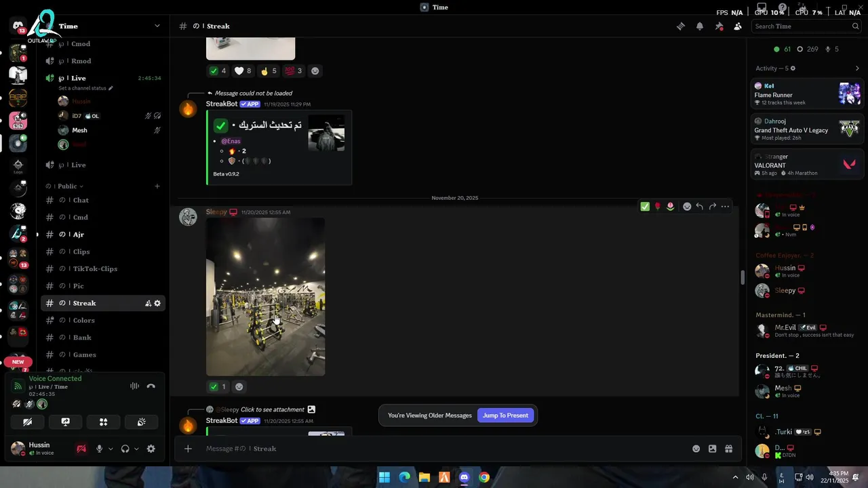
Task: Toggle 100 emoji reaction with count 3
Action: click(294, 70)
